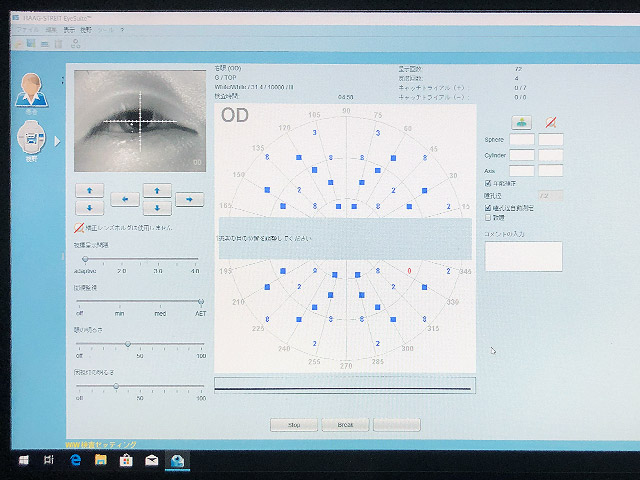Click up arrow in the separate two-button column

tap(89, 190)
